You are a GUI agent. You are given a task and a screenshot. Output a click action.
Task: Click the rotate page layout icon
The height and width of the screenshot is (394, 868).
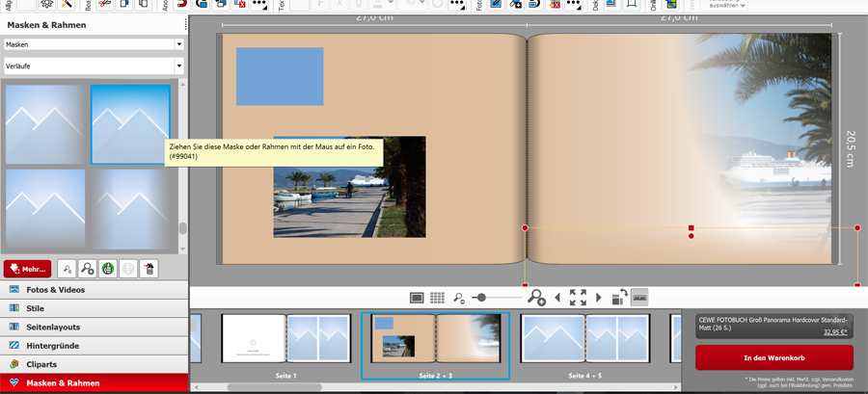(619, 298)
